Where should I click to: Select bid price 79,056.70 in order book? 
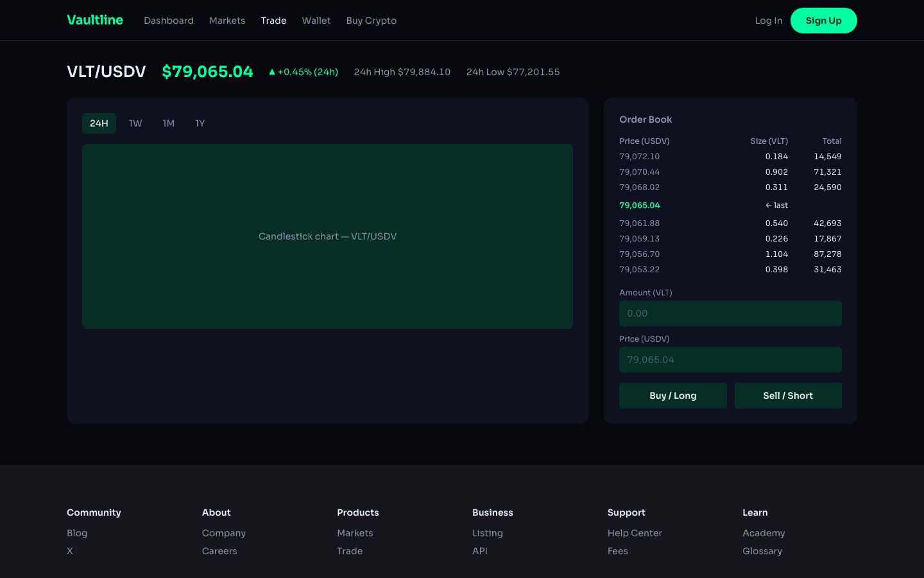click(639, 254)
